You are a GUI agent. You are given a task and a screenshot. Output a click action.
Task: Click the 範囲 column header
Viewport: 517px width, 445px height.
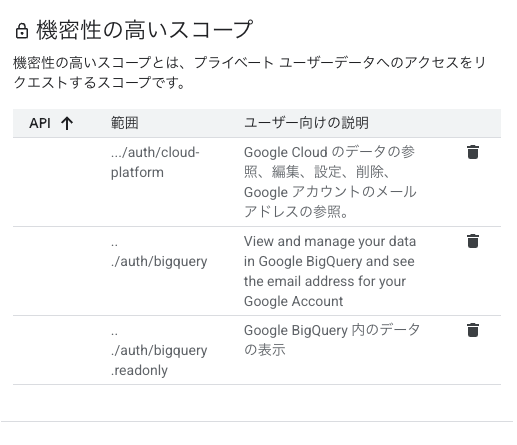125,123
